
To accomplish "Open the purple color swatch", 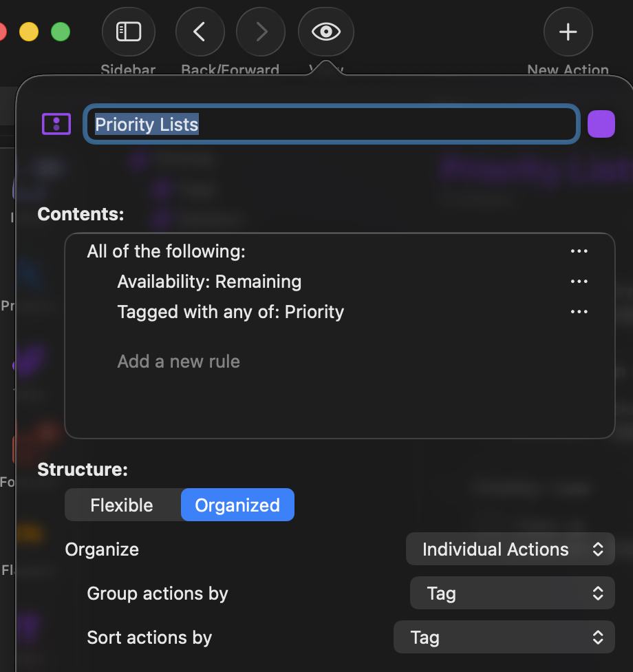I will pyautogui.click(x=601, y=124).
